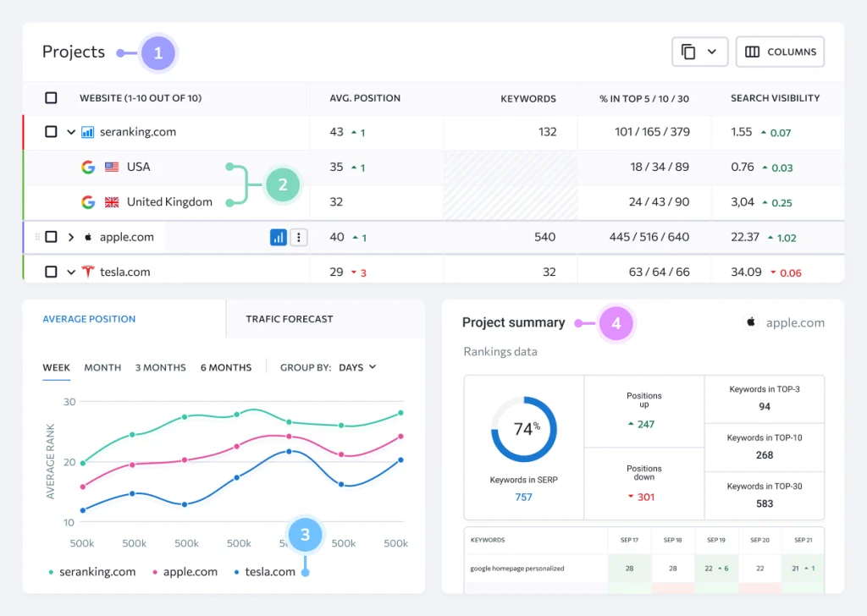Select the 6 MONTHS time range
Image resolution: width=867 pixels, height=616 pixels.
pos(226,367)
